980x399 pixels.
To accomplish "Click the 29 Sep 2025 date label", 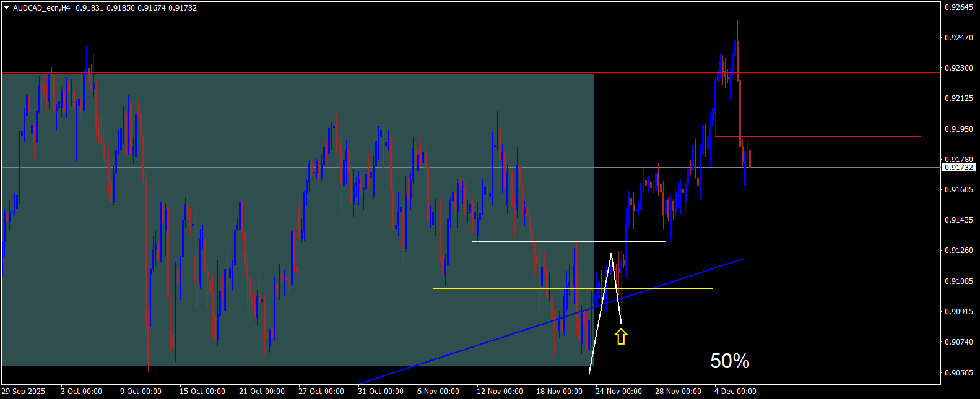I will tap(24, 392).
